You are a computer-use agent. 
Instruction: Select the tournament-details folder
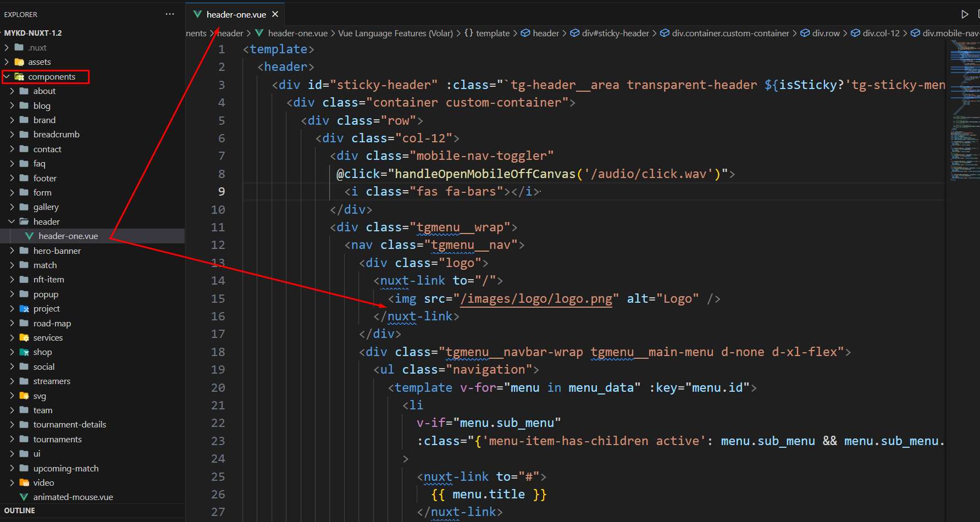pyautogui.click(x=69, y=425)
